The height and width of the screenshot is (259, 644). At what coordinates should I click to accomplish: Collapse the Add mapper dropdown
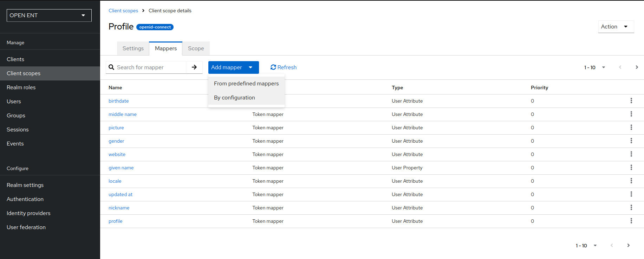[234, 67]
